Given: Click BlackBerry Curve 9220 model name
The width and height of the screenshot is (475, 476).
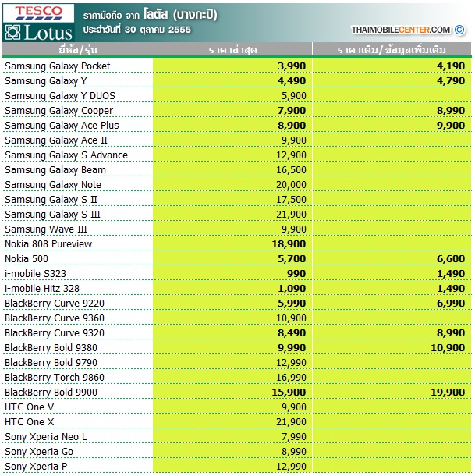Looking at the screenshot, I should [55, 304].
